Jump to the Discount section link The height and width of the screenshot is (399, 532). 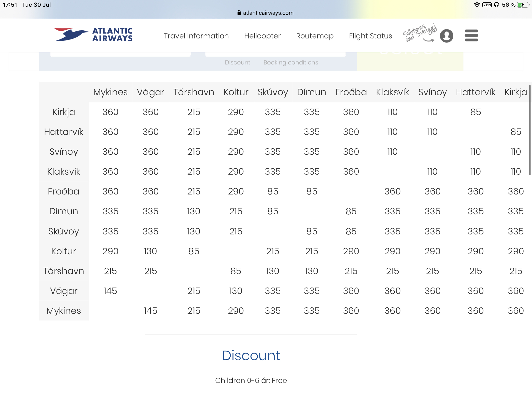coord(237,62)
